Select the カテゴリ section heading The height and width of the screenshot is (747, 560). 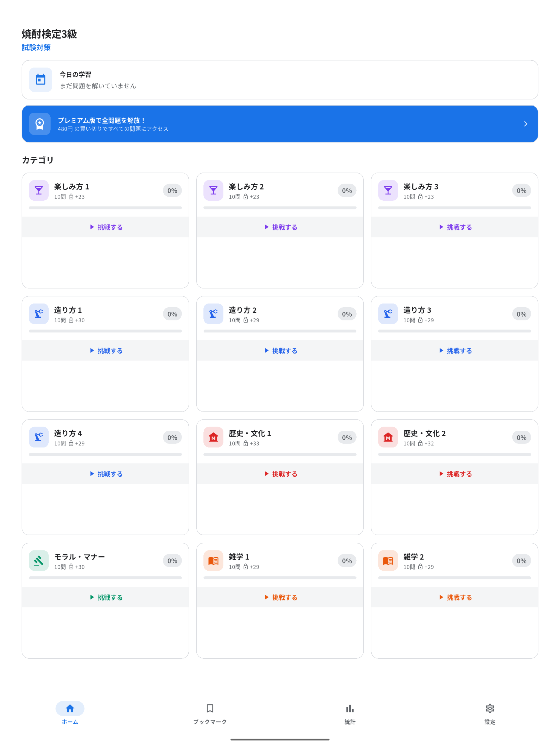click(38, 160)
